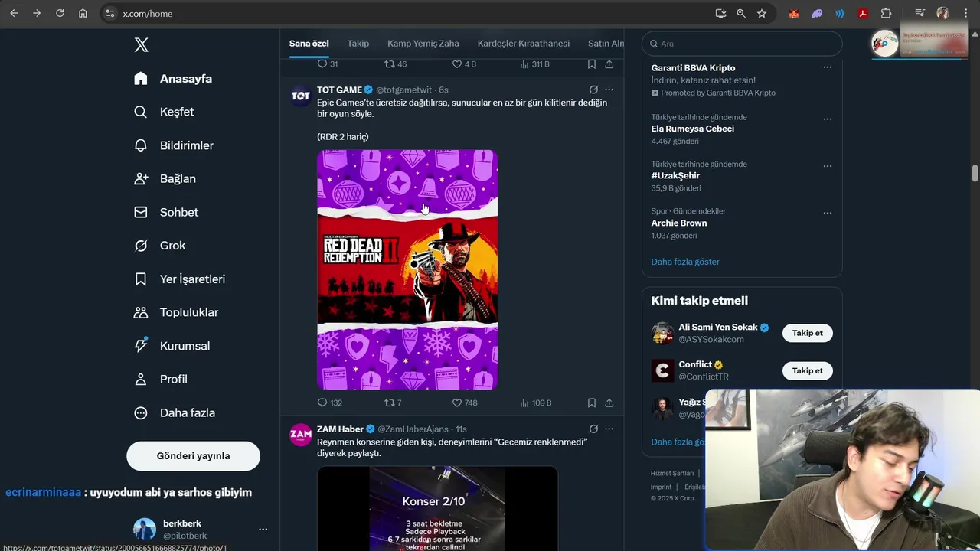The height and width of the screenshot is (551, 980).
Task: Like TOT GAME post (748)
Action: 465,403
